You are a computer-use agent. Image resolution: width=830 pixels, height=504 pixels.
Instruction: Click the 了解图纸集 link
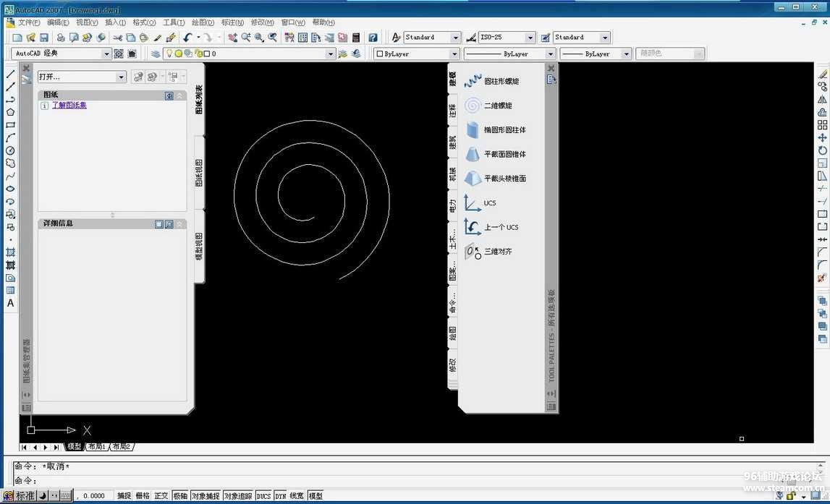coord(69,106)
